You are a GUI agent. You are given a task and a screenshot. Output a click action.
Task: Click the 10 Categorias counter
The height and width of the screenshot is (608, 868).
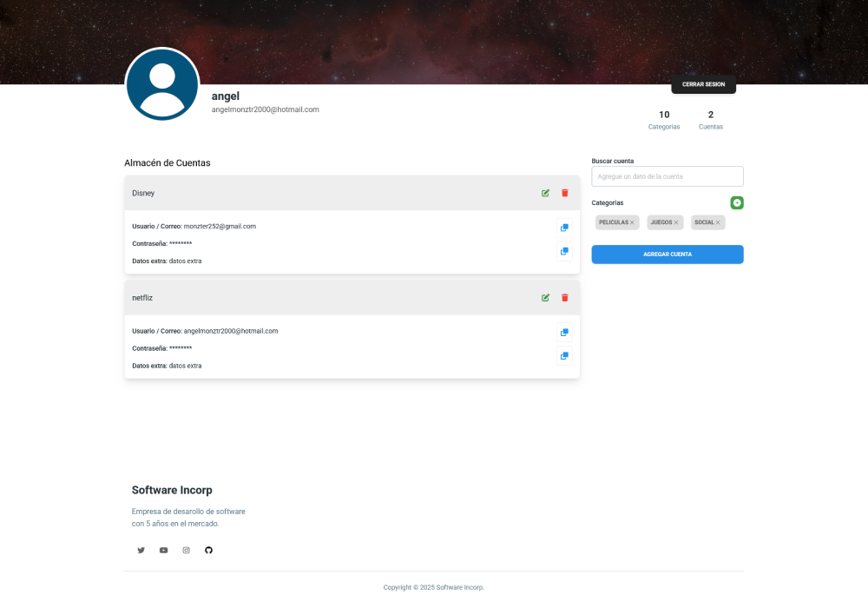(664, 120)
